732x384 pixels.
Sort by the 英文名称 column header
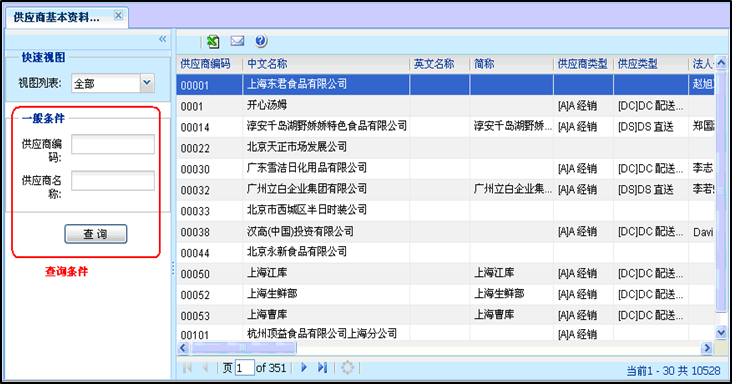[440, 64]
